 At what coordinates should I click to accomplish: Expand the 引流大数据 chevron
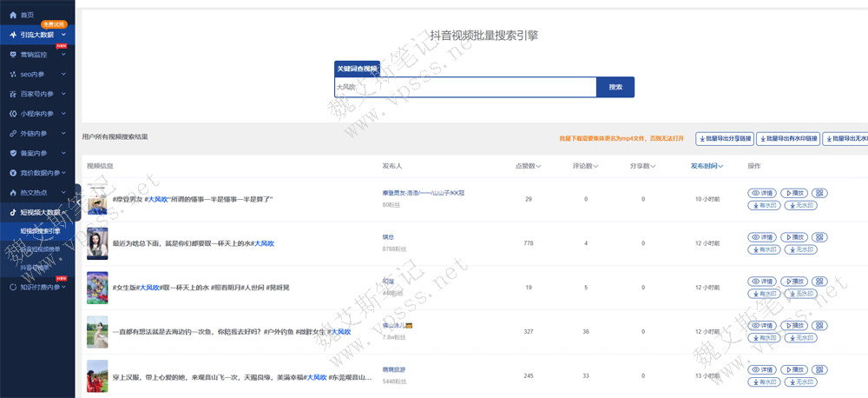point(63,35)
